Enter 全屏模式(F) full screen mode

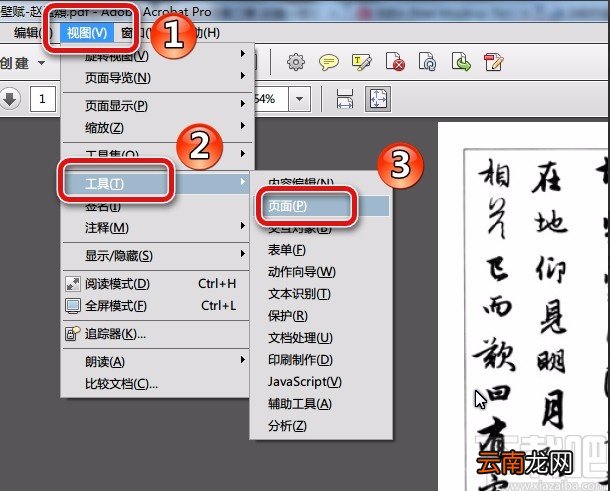tap(156, 306)
